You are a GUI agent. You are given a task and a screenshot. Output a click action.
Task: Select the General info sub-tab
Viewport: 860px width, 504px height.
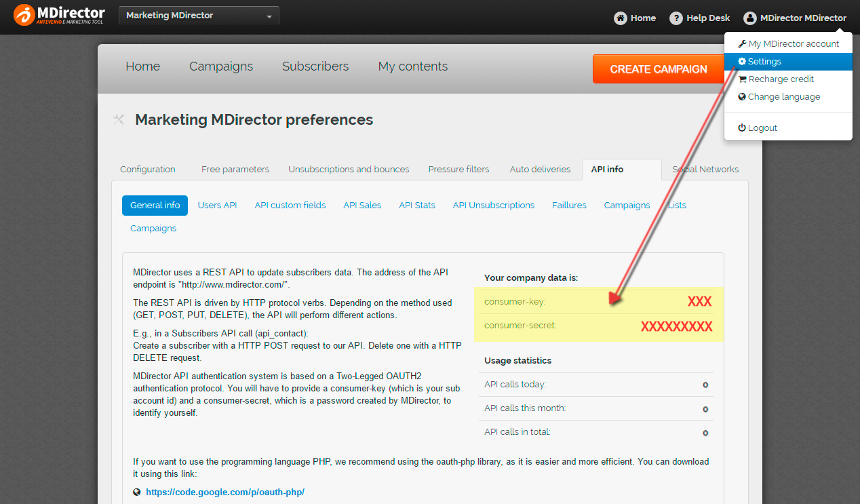(x=155, y=206)
